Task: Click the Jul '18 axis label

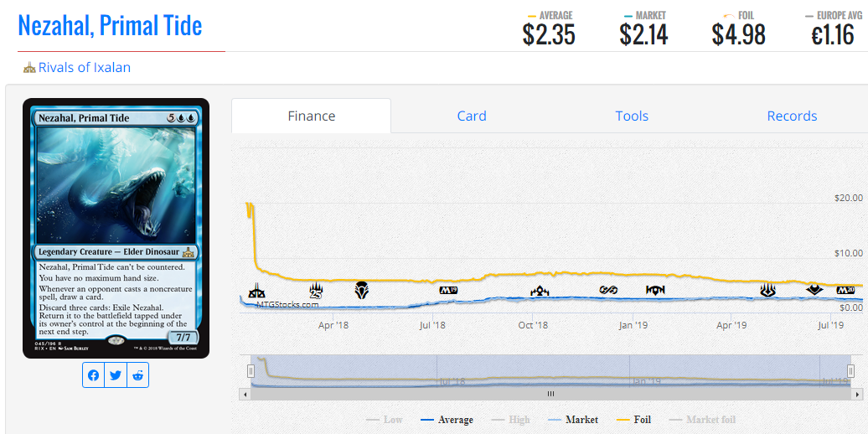Action: pyautogui.click(x=433, y=325)
